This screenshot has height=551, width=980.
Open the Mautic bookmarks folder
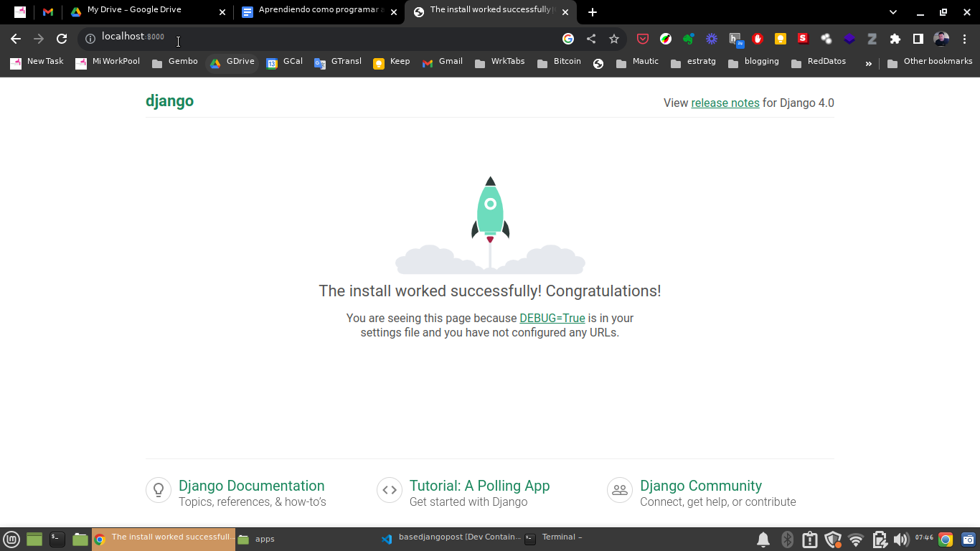coord(638,62)
